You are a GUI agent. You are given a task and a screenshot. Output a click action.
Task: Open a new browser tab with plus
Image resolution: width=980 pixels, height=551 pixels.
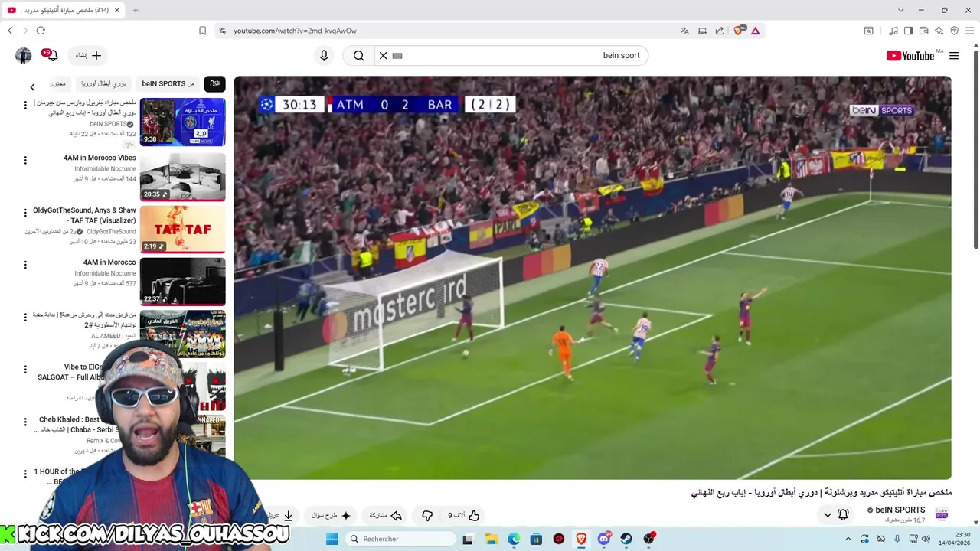[136, 10]
